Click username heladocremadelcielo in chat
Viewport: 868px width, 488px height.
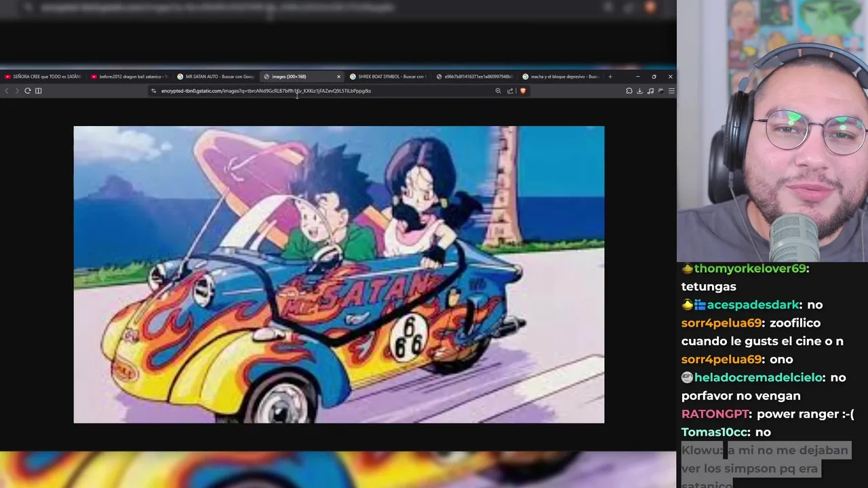click(x=758, y=378)
